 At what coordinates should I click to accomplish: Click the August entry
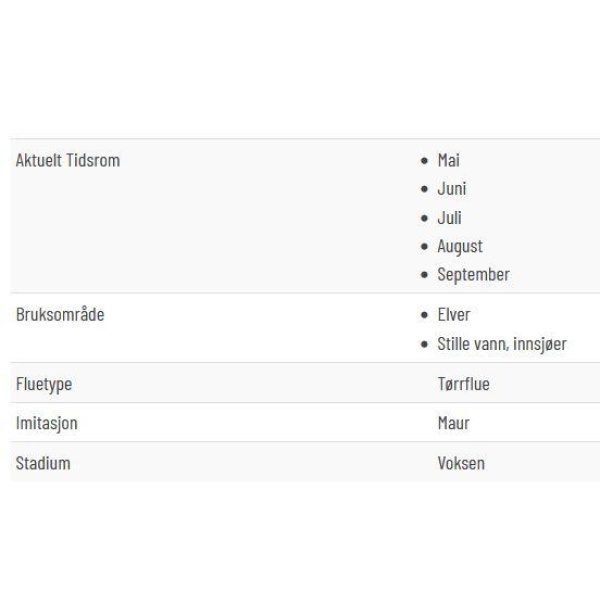[x=460, y=246]
